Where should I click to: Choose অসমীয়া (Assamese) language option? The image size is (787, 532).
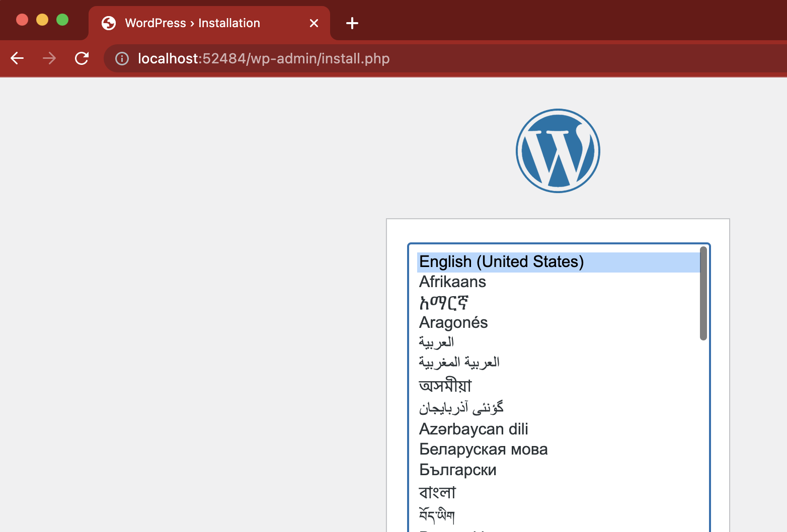(x=559, y=386)
